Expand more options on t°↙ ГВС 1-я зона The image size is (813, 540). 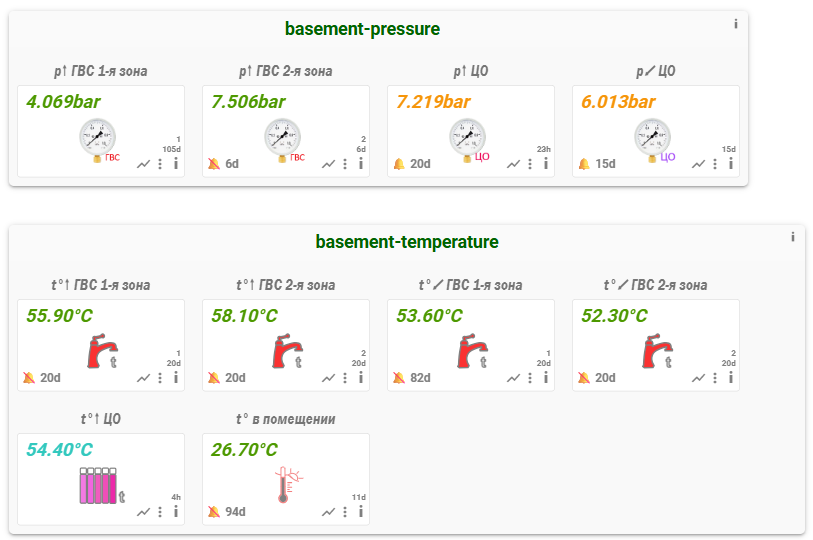(530, 378)
